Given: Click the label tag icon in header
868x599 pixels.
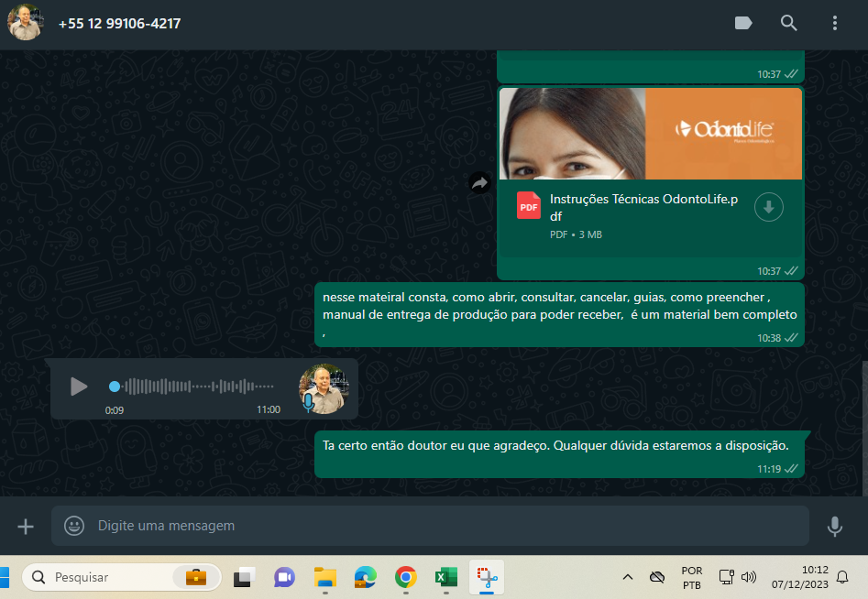Looking at the screenshot, I should click(743, 23).
